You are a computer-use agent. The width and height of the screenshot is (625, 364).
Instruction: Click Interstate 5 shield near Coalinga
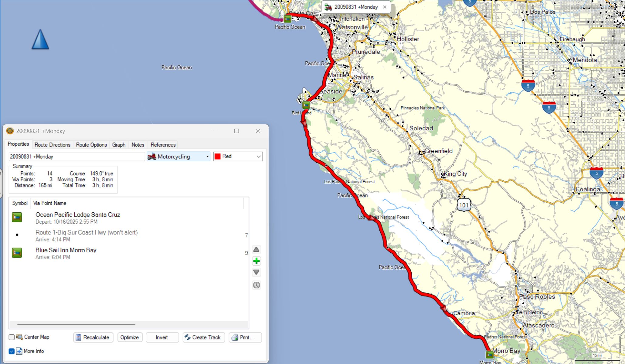596,173
